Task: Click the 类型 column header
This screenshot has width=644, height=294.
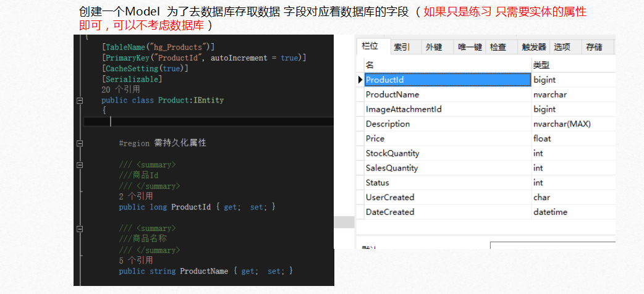Action: (x=574, y=65)
